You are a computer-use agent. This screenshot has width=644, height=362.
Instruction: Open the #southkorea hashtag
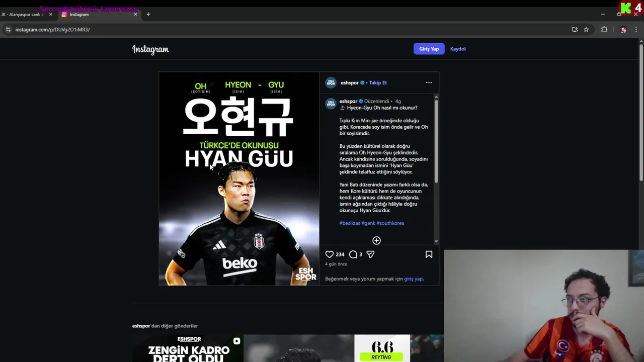pos(390,223)
